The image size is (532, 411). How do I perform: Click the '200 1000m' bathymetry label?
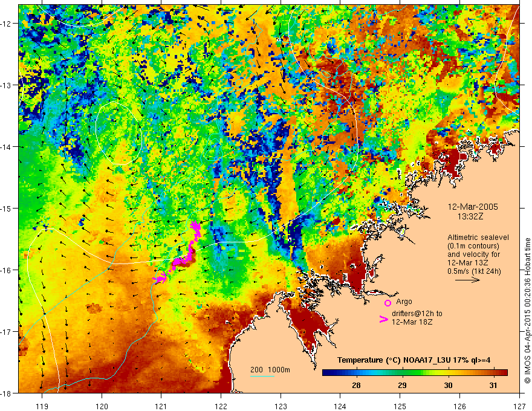pyautogui.click(x=270, y=370)
